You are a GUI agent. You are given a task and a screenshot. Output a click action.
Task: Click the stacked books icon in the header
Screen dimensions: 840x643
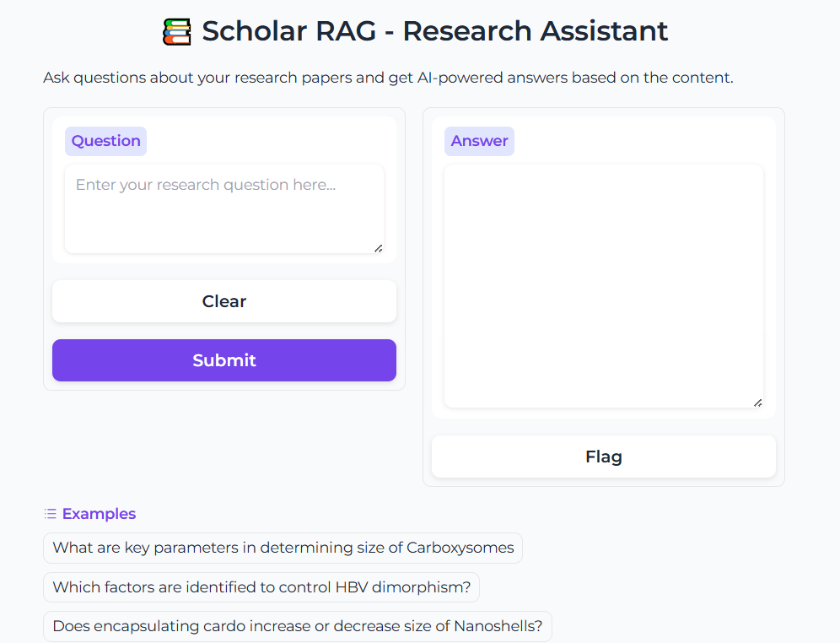[x=177, y=30]
